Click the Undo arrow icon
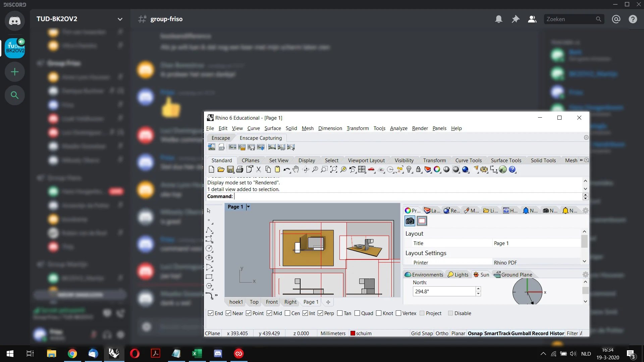Screen dimensions: 644x362 [x=286, y=170]
